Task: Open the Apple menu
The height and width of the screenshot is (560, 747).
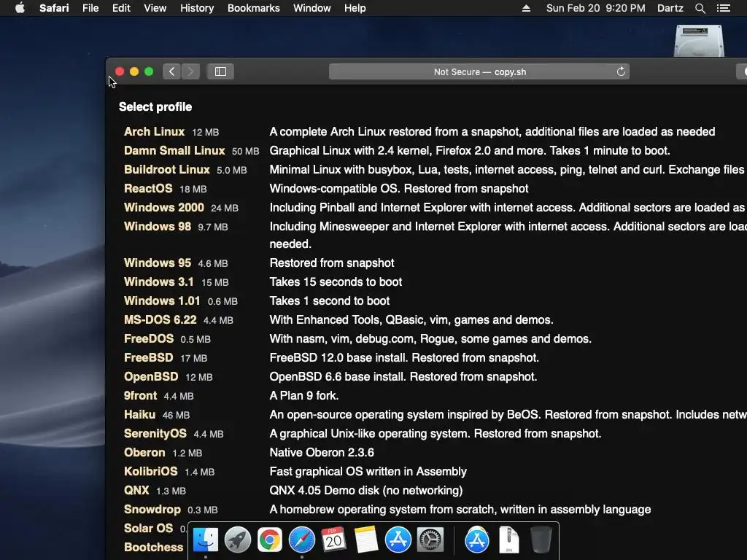Action: pyautogui.click(x=20, y=8)
